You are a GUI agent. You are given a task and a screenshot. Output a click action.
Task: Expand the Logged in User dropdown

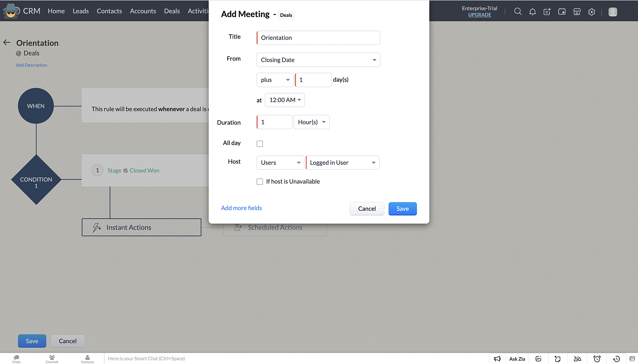[x=342, y=163]
